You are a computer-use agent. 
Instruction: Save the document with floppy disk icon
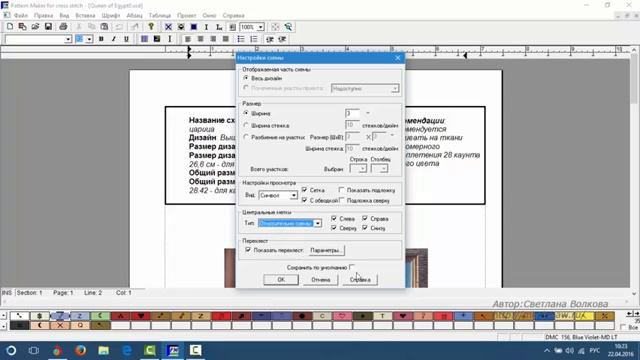48,27
